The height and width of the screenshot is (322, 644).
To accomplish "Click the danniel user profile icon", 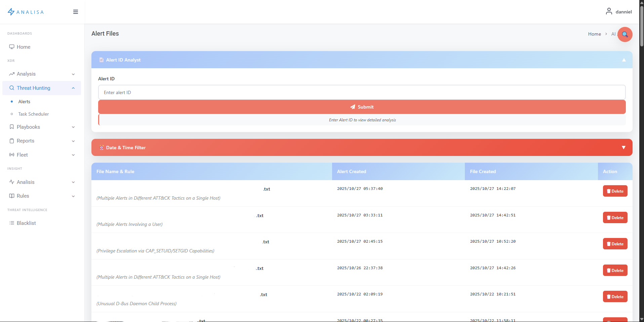I will (609, 11).
